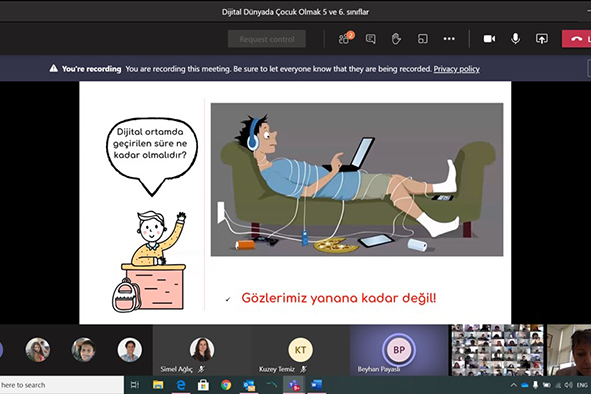The image size is (591, 394).
Task: Open File Explorer from the taskbar
Action: coord(158,385)
